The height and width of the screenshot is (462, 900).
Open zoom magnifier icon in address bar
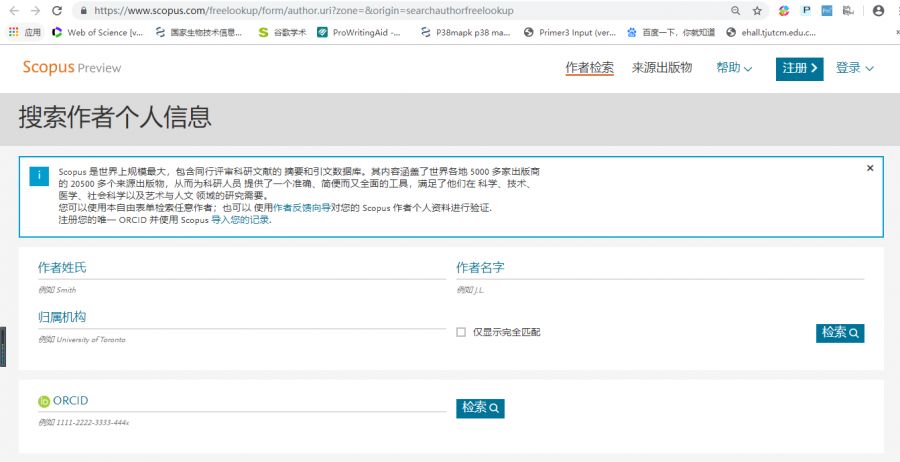(735, 10)
